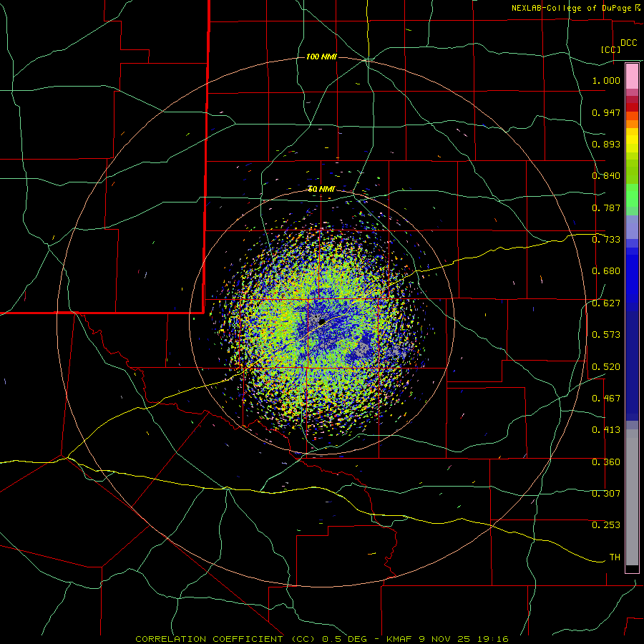Click the TH label at scale bottom

(615, 557)
